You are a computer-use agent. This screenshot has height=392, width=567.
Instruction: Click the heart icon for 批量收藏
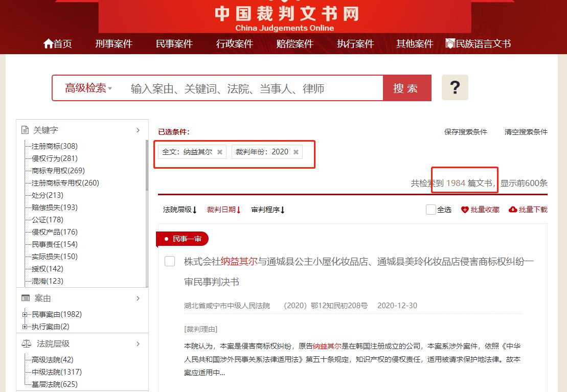coord(465,209)
